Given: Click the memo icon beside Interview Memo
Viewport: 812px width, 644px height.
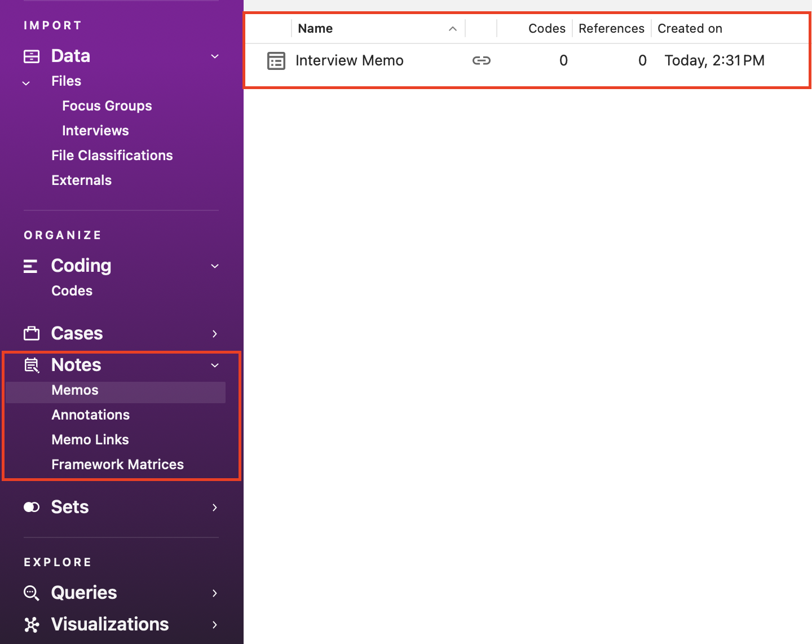Looking at the screenshot, I should point(276,61).
